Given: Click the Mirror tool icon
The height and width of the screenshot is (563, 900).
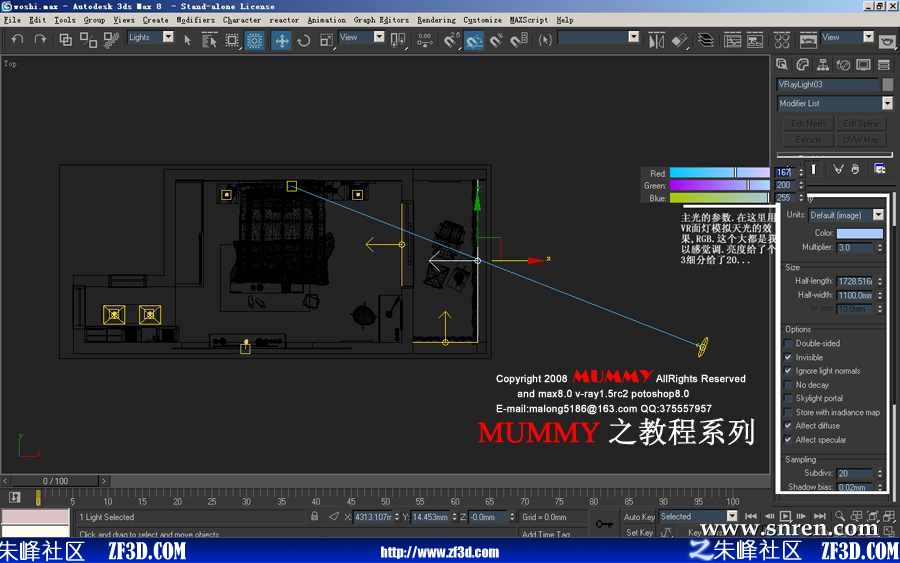Looking at the screenshot, I should pos(655,40).
